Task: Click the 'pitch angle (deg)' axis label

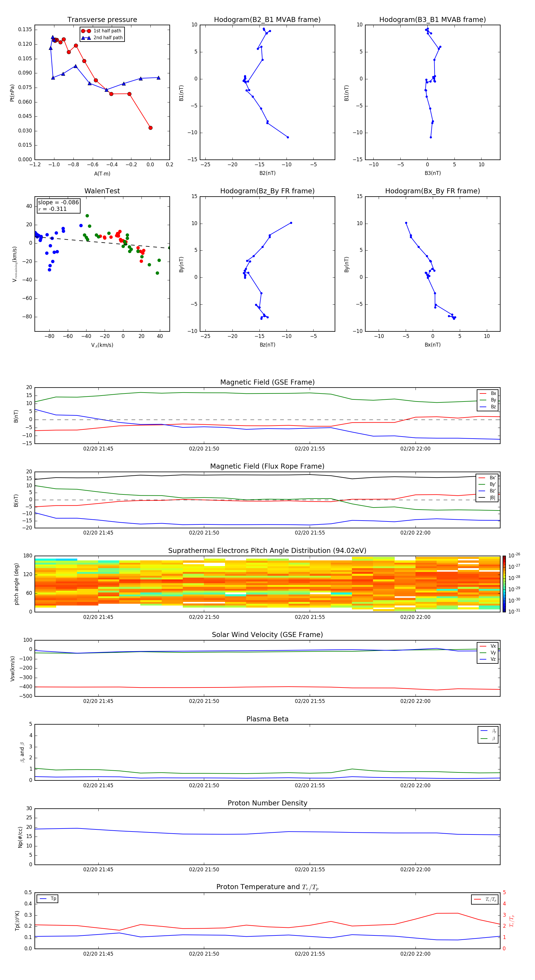Action: [x=16, y=584]
